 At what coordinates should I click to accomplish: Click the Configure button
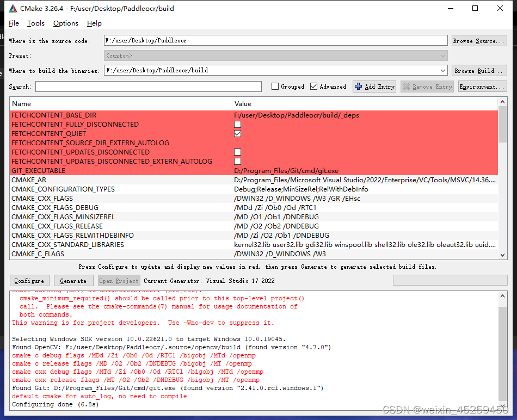pos(29,281)
